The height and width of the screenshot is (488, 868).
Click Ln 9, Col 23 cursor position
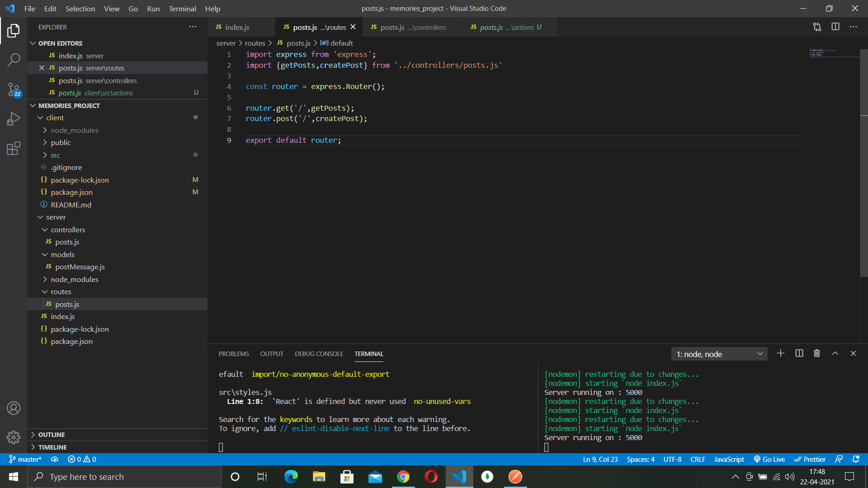point(600,460)
